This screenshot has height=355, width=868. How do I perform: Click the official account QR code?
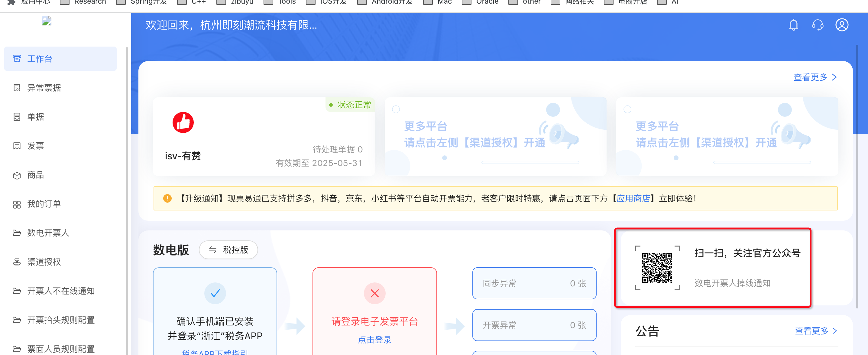pyautogui.click(x=657, y=268)
